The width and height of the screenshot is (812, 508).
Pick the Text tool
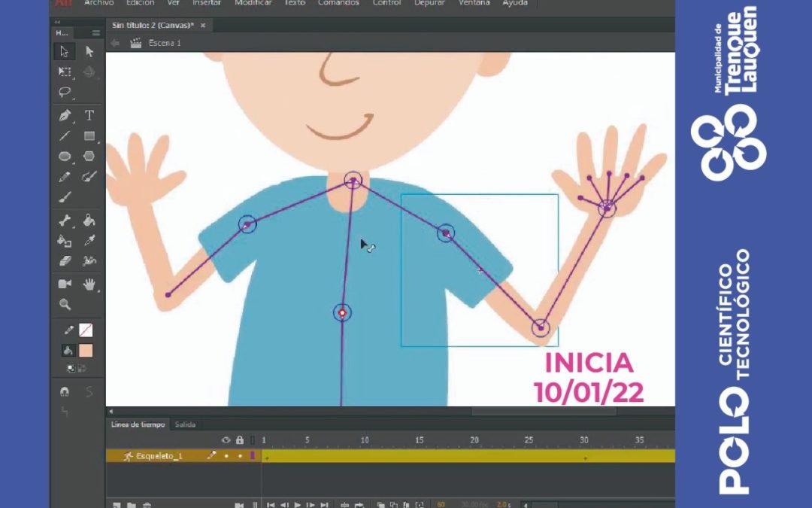89,115
